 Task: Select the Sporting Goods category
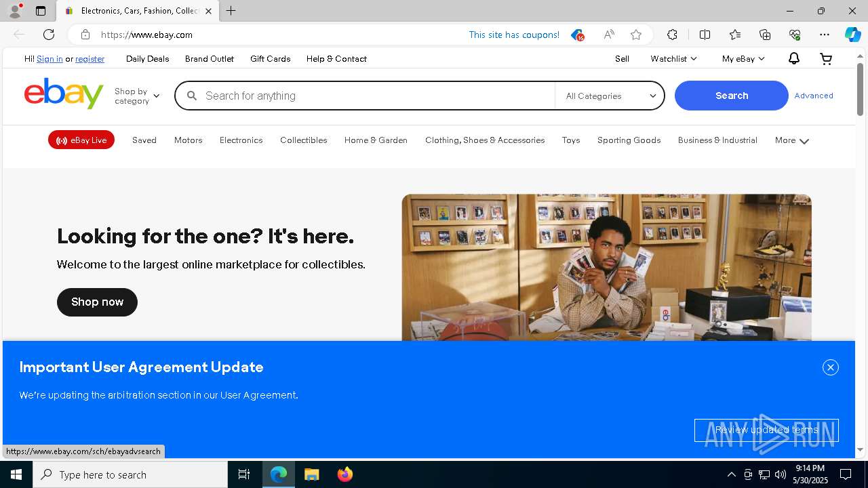pos(629,140)
